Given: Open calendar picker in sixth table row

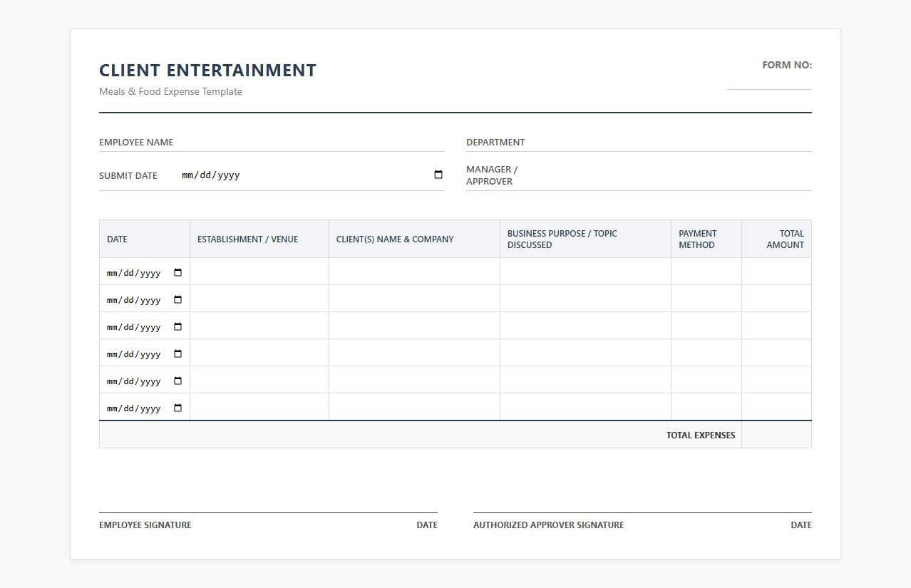Looking at the screenshot, I should coord(178,408).
